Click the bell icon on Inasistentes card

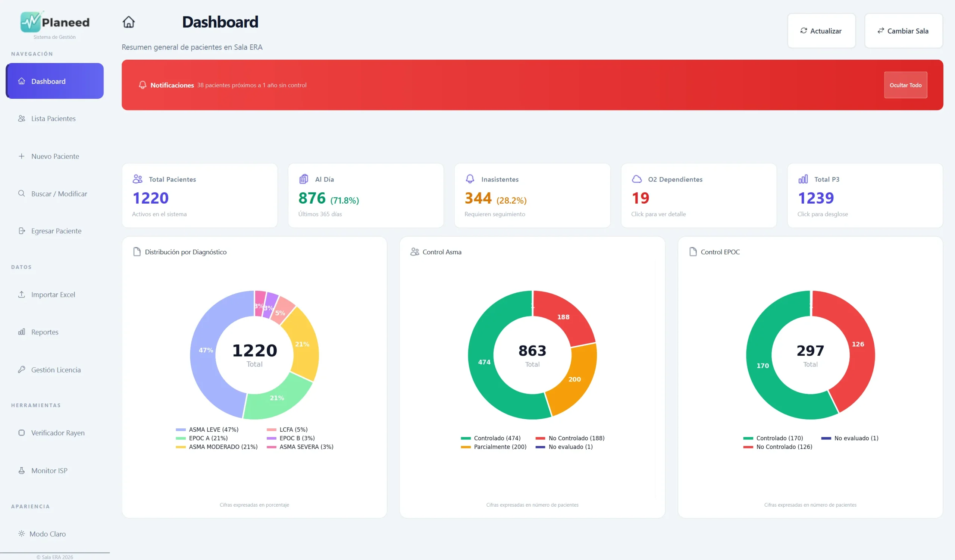tap(470, 179)
